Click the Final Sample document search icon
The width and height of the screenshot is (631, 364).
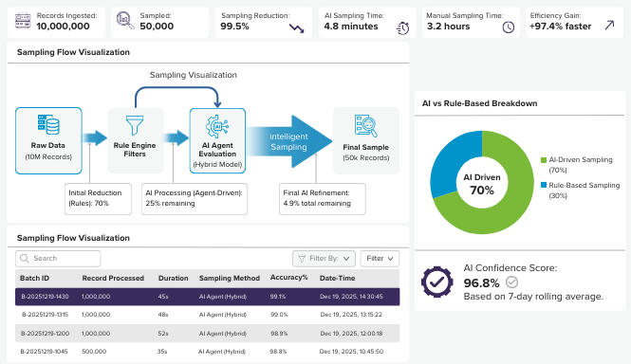pos(366,126)
